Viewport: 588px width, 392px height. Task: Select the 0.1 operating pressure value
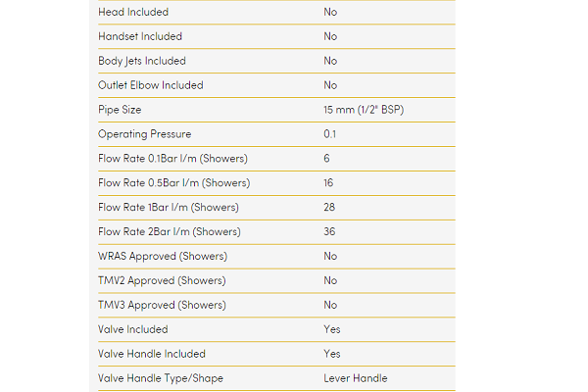pos(330,134)
